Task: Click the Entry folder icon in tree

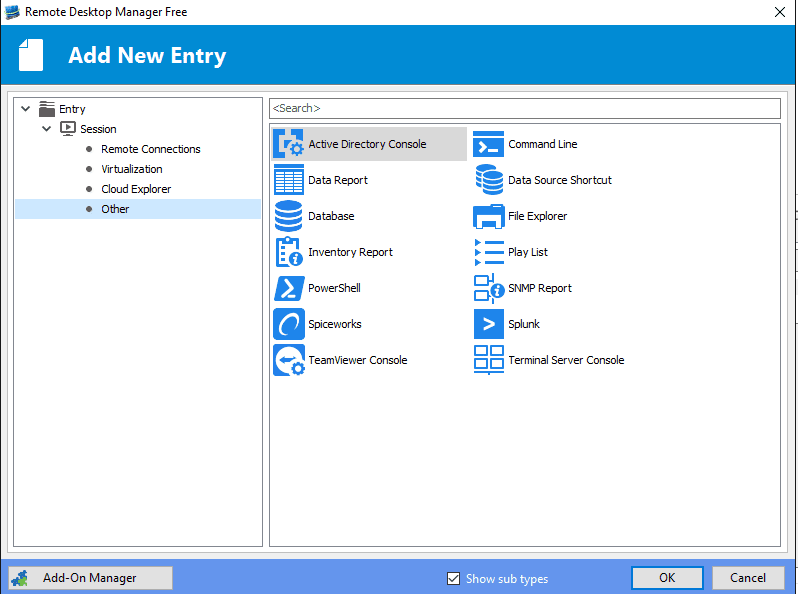Action: coord(47,109)
